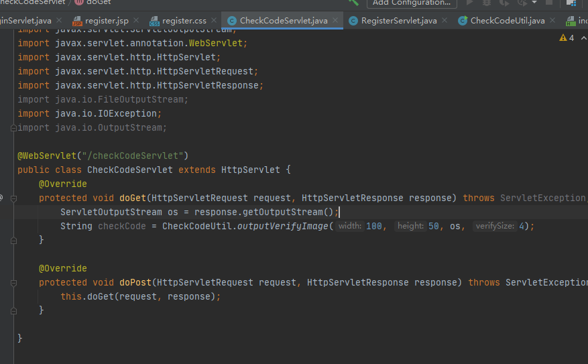Click the Run arrow icon
This screenshot has width=588, height=364.
pos(469,2)
